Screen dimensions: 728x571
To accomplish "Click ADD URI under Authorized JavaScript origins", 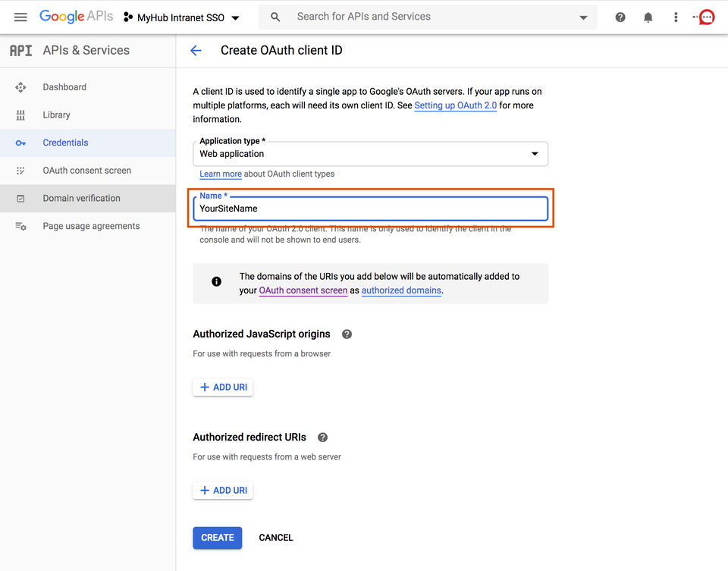I will pos(223,387).
